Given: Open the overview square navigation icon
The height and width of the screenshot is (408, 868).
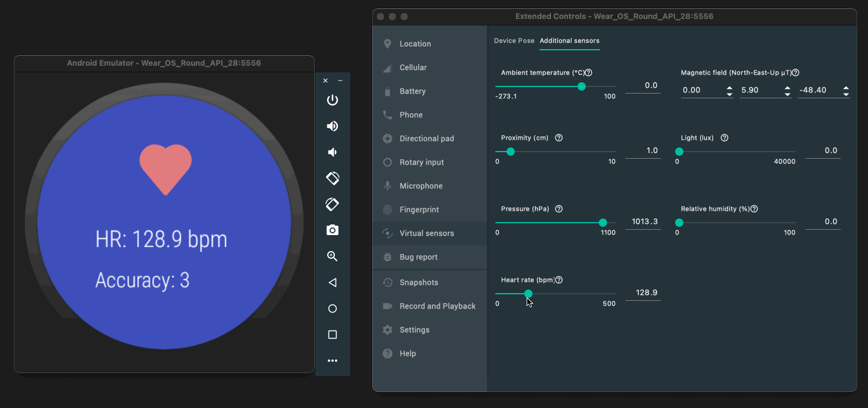Looking at the screenshot, I should pyautogui.click(x=333, y=335).
